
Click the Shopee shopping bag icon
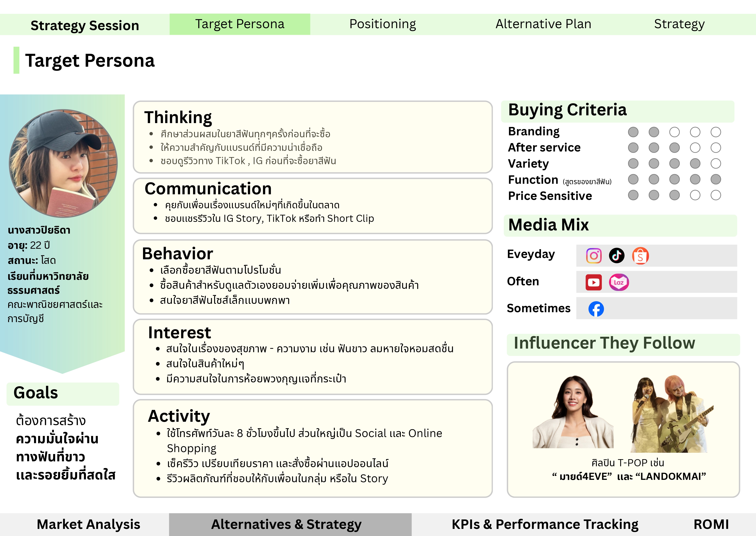(x=640, y=256)
